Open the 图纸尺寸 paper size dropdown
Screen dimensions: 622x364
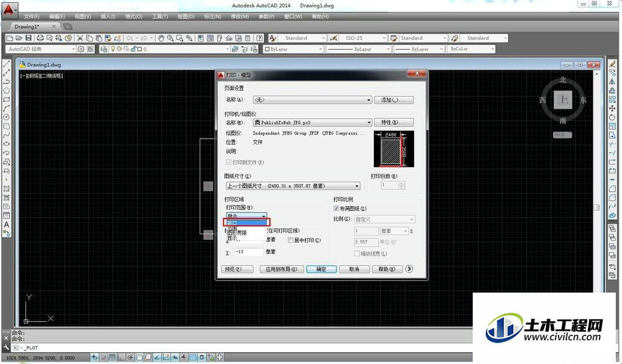pyautogui.click(x=293, y=186)
